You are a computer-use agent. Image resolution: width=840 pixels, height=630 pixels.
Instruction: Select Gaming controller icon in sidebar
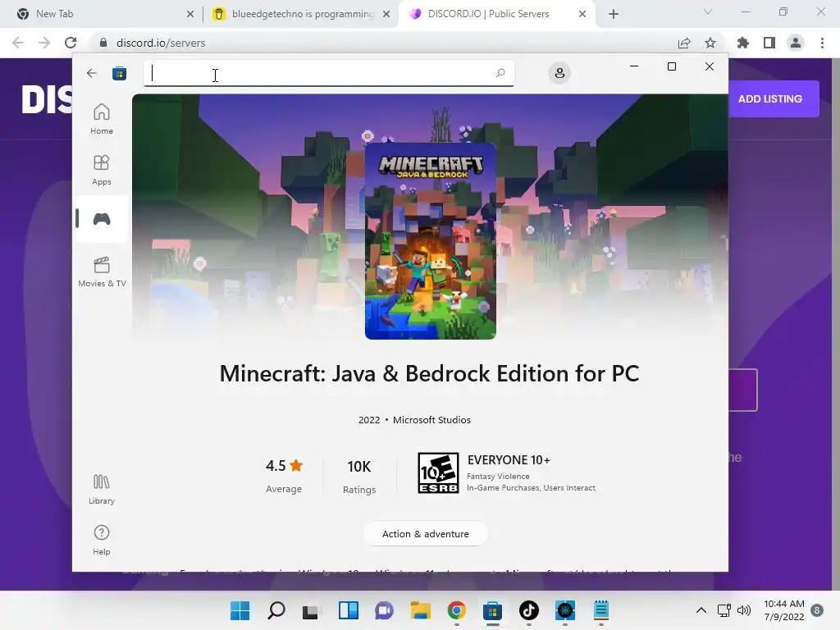tap(101, 218)
